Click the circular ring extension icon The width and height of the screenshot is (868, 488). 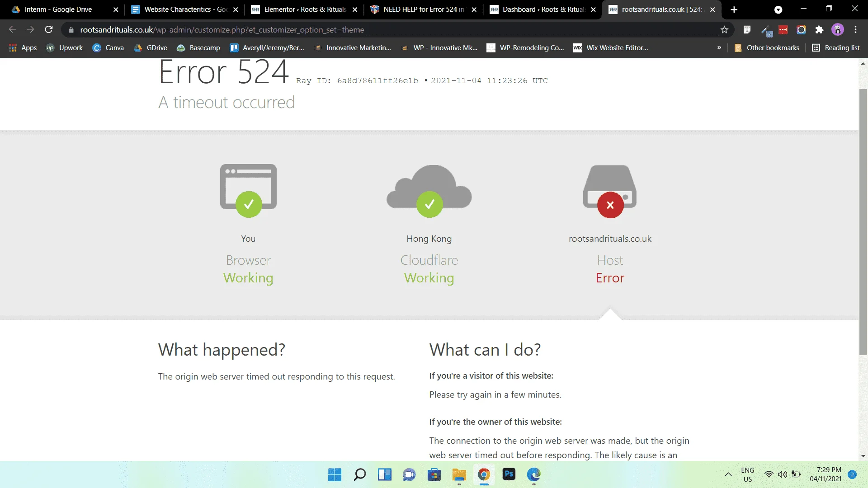pyautogui.click(x=801, y=30)
